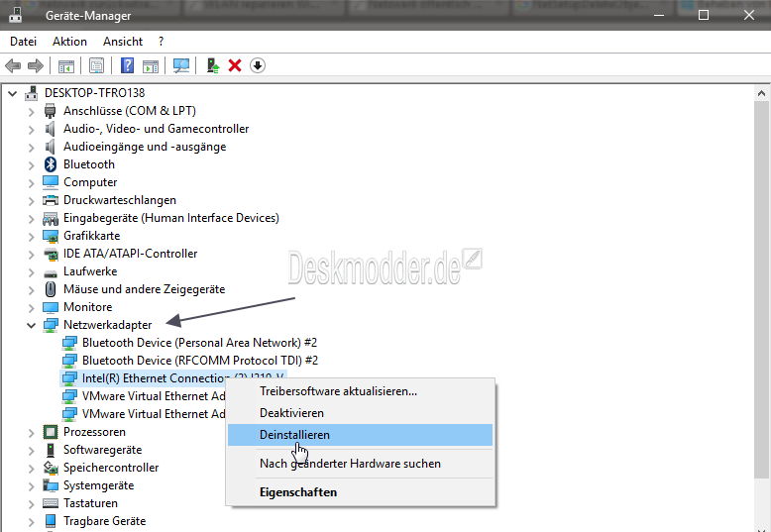Toggle the action pane toolbar icon

pos(151,65)
